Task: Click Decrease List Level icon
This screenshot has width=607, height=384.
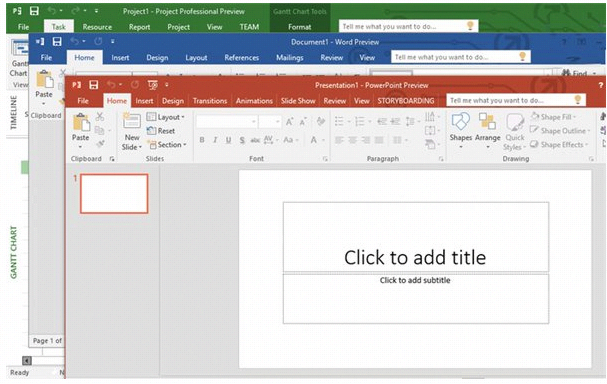Action: pos(382,122)
